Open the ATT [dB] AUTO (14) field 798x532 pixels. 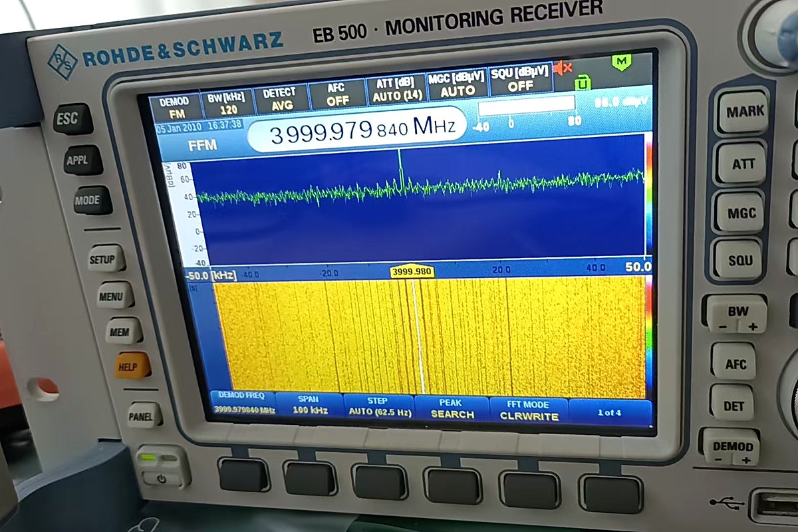tap(395, 89)
